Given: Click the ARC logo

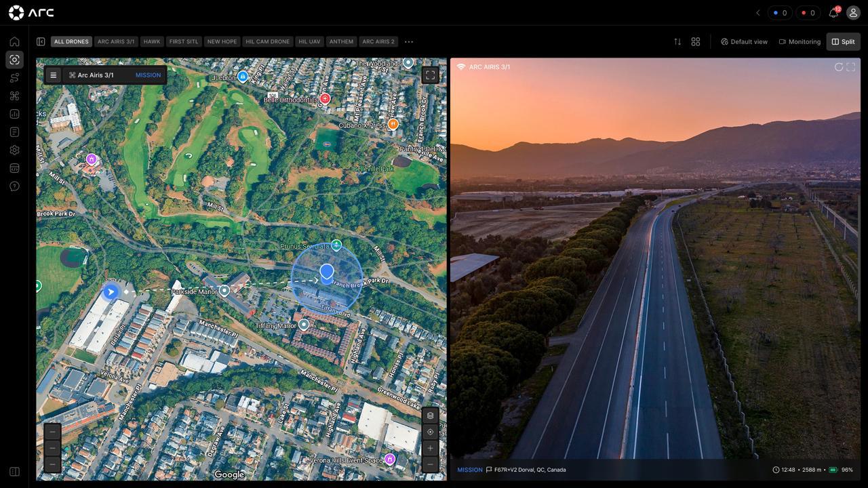Looking at the screenshot, I should 31,12.
